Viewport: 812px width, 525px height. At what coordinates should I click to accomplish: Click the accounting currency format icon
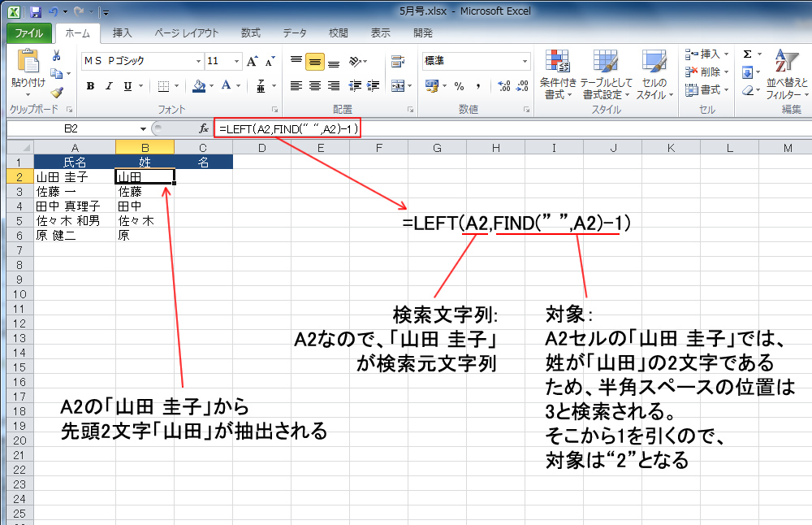pyautogui.click(x=431, y=85)
